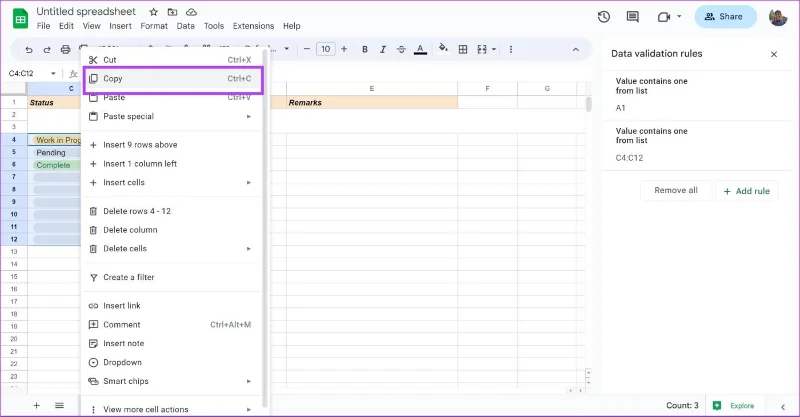Click the Pending dropdown chip

[57, 153]
